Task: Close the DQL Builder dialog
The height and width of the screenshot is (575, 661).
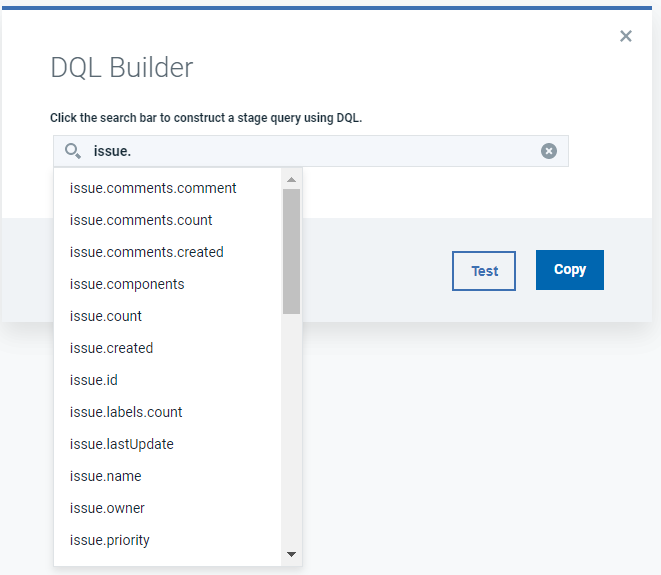Action: tap(626, 36)
